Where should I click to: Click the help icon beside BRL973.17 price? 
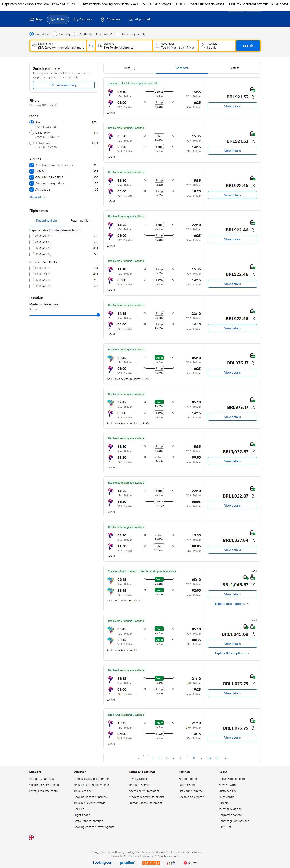click(x=253, y=363)
